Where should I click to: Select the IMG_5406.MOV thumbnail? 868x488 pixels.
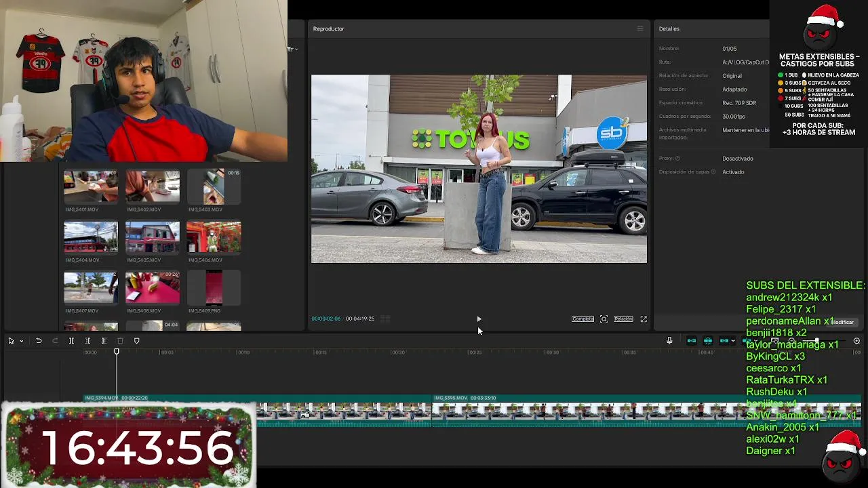point(214,237)
